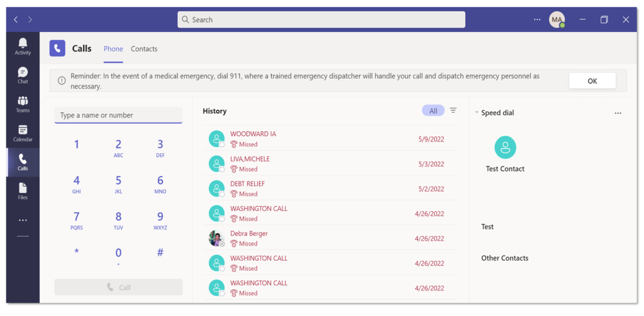This screenshot has width=644, height=316.
Task: Open Chat in the sidebar
Action: click(x=23, y=75)
